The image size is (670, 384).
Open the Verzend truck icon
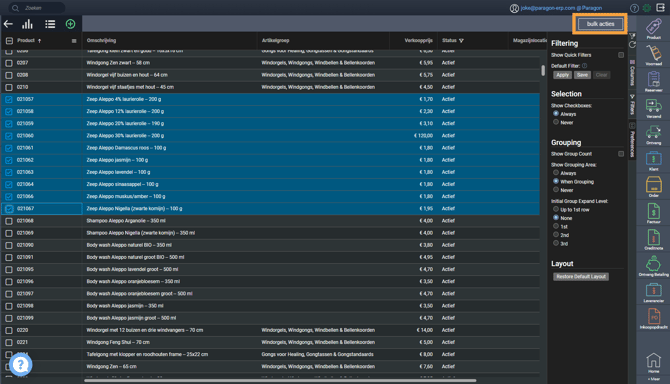(653, 106)
